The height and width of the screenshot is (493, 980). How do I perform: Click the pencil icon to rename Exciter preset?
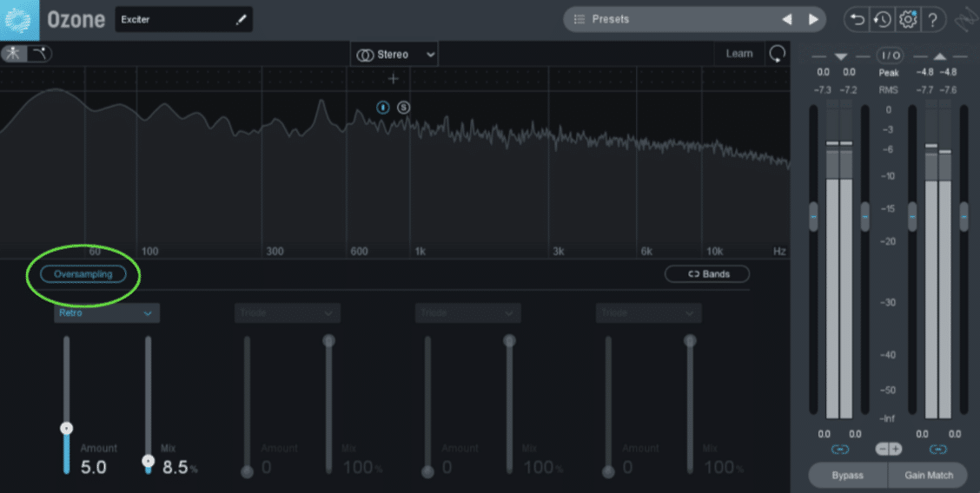click(x=241, y=20)
